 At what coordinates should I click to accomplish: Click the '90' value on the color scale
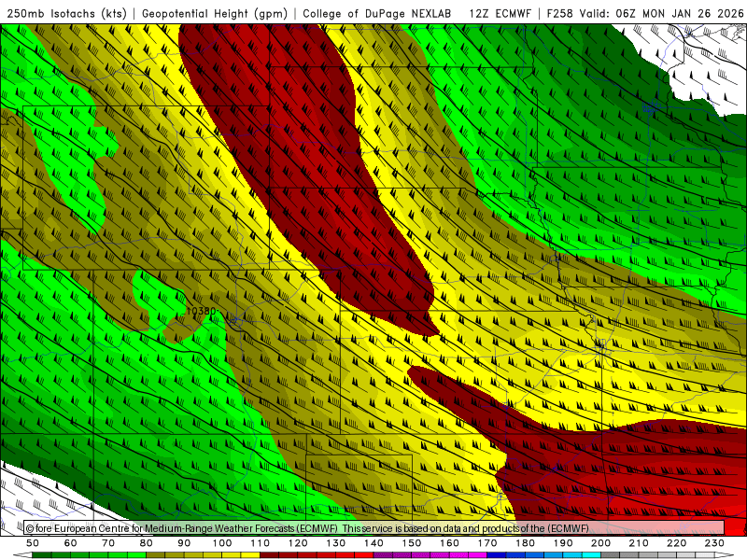[x=184, y=543]
